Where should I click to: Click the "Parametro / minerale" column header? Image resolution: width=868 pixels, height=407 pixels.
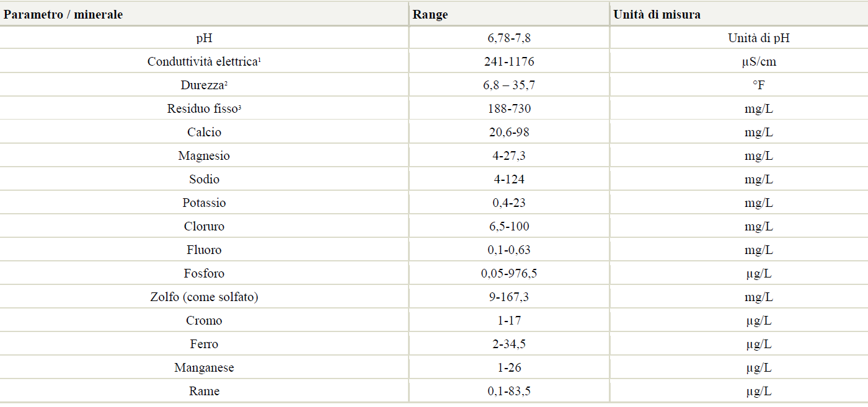point(63,15)
